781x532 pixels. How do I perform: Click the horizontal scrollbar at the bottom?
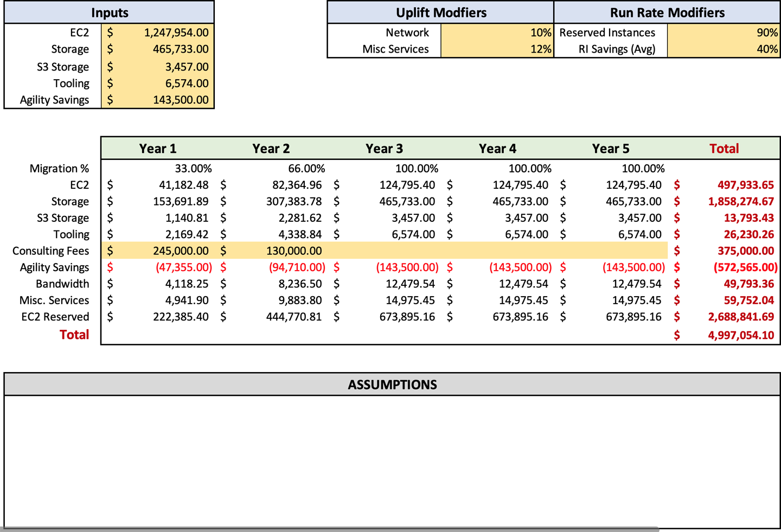(330, 529)
